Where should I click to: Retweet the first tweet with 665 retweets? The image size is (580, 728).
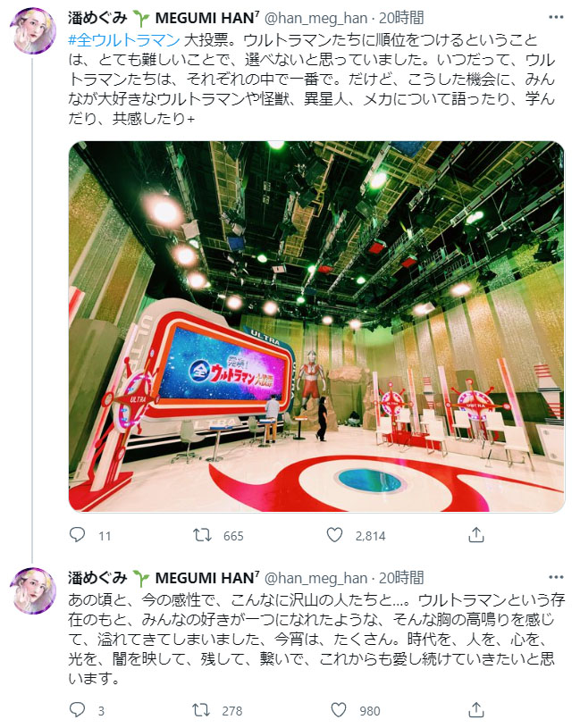tap(203, 535)
